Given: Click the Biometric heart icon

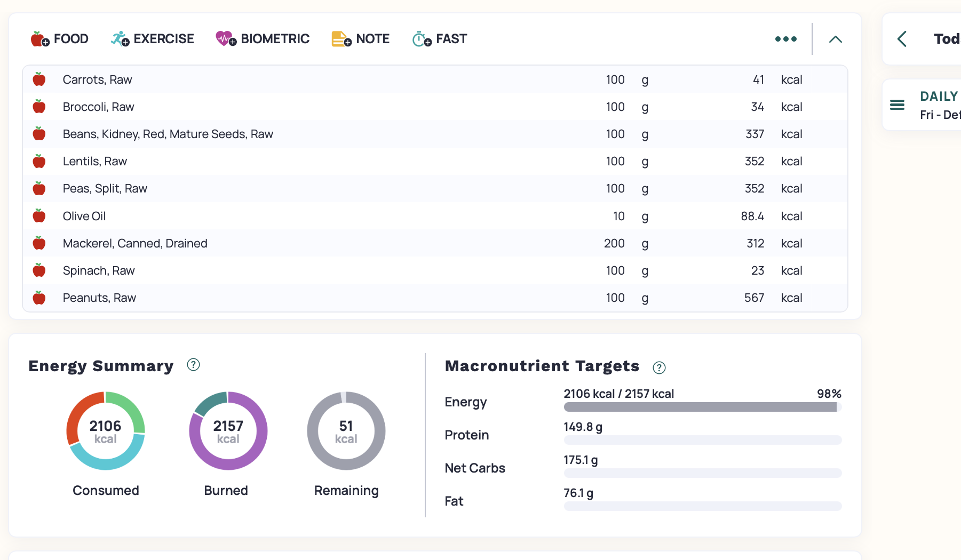Looking at the screenshot, I should click(x=226, y=39).
